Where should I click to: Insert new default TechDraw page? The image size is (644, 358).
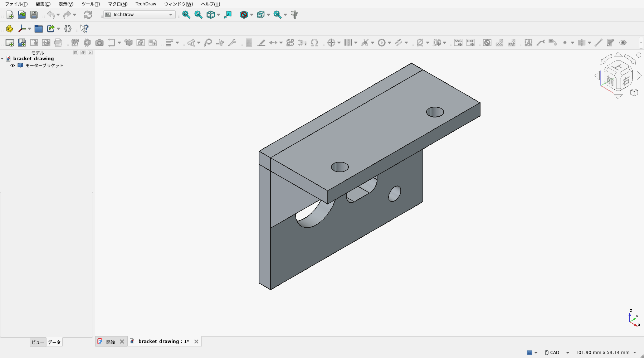click(10, 43)
